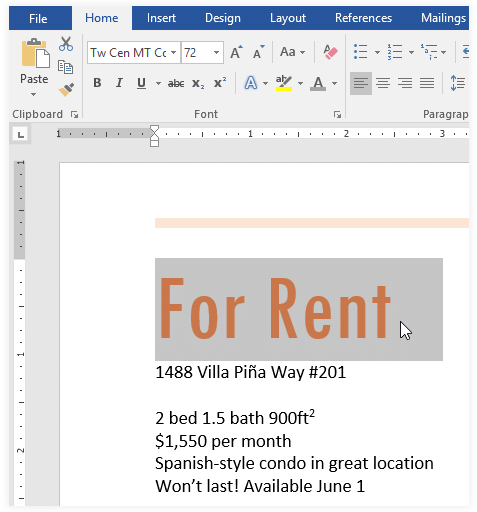Viewport: 477px width, 512px height.
Task: Center align the text
Action: click(x=383, y=83)
